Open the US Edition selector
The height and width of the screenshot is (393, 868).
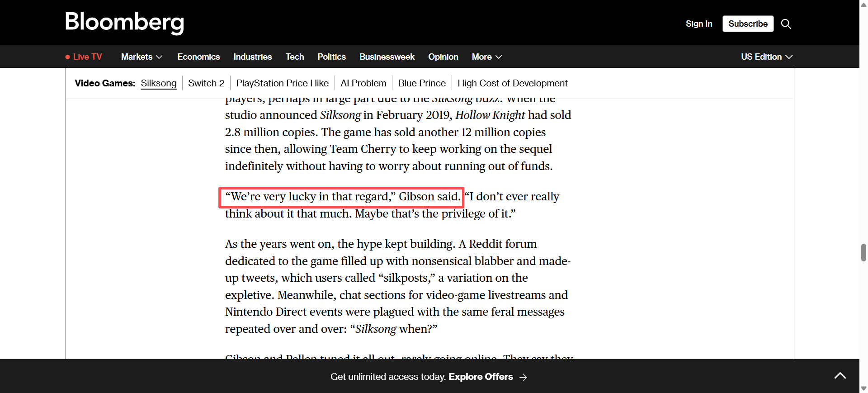[x=767, y=57]
